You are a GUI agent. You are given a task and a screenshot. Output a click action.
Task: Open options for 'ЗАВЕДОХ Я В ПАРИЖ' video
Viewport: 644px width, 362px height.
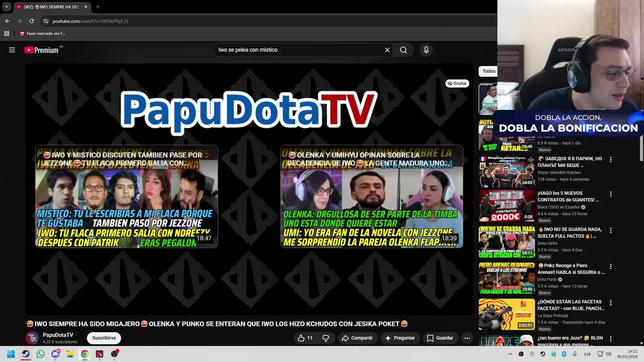[x=611, y=160]
